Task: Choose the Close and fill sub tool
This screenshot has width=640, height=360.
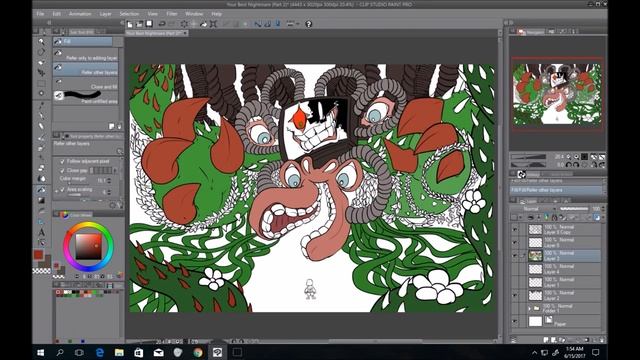Action: 85,83
